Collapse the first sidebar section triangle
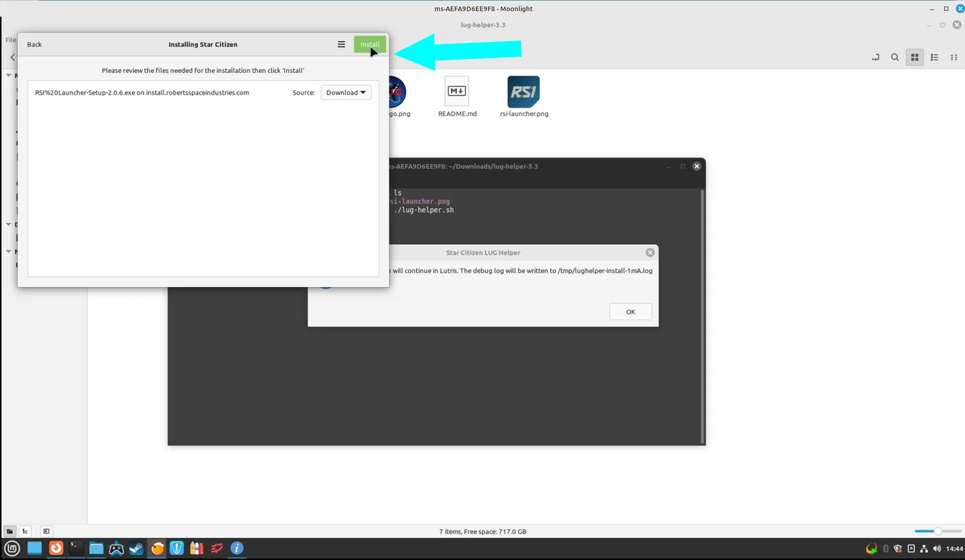Screen dimensions: 965x560 tap(8, 75)
